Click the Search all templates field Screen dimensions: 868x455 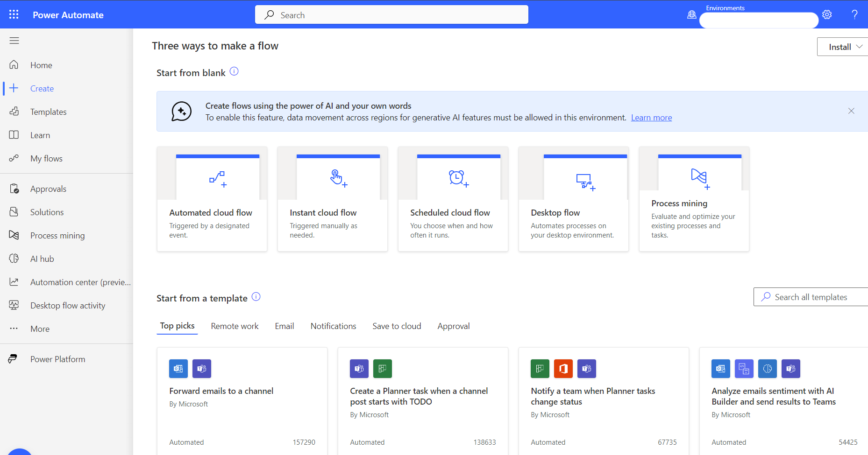click(811, 297)
